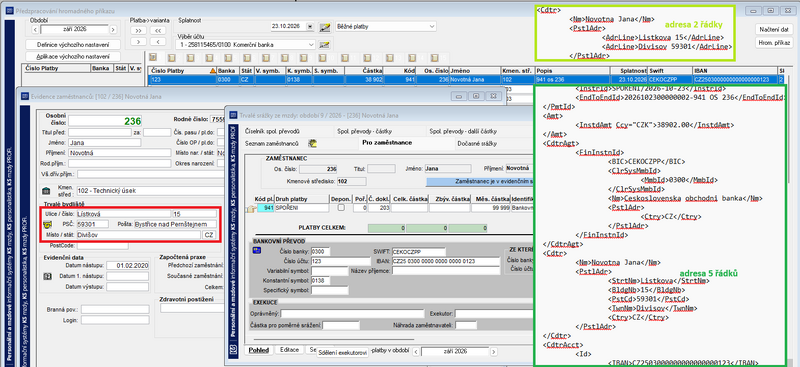Click the SPOŘENÍ cell in Druh platby column
This screenshot has height=367, width=800.
tap(303, 208)
